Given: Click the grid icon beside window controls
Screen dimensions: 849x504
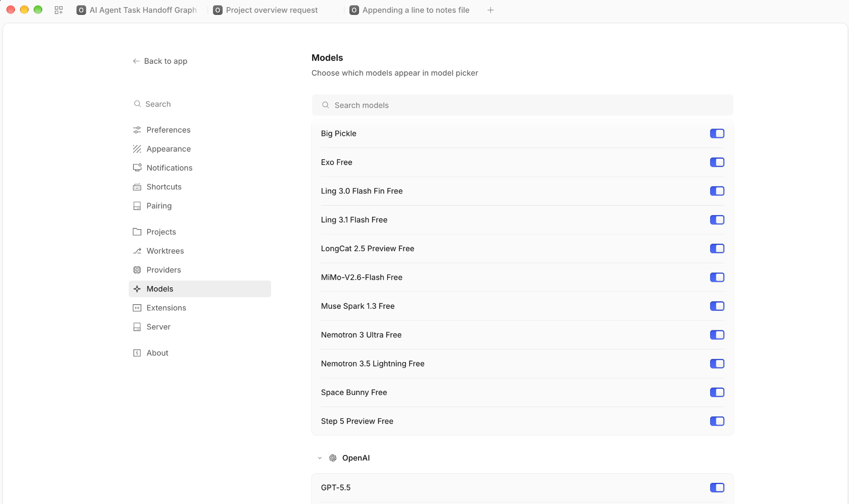Looking at the screenshot, I should tap(58, 10).
